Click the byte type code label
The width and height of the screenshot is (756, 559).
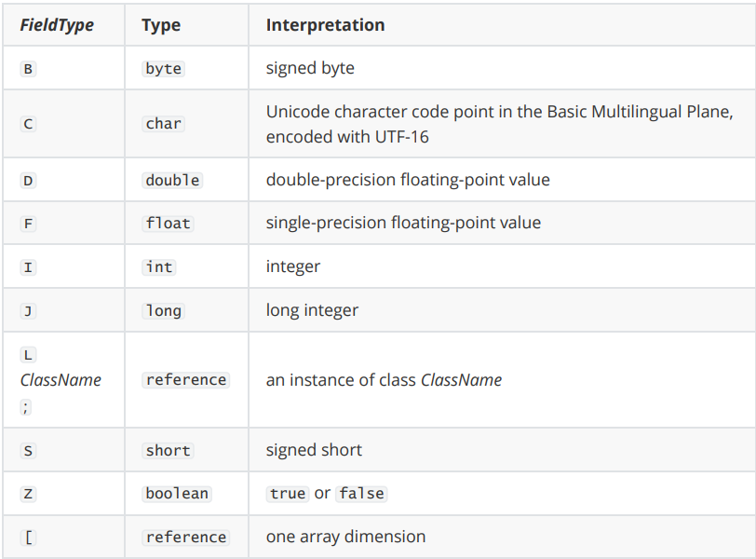[x=164, y=69]
